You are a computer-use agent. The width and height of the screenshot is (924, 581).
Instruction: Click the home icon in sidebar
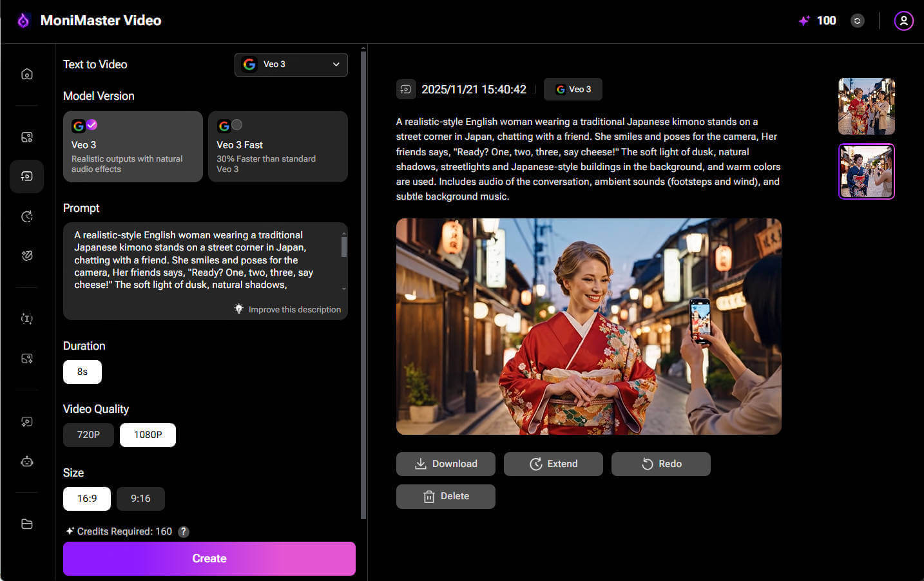26,74
